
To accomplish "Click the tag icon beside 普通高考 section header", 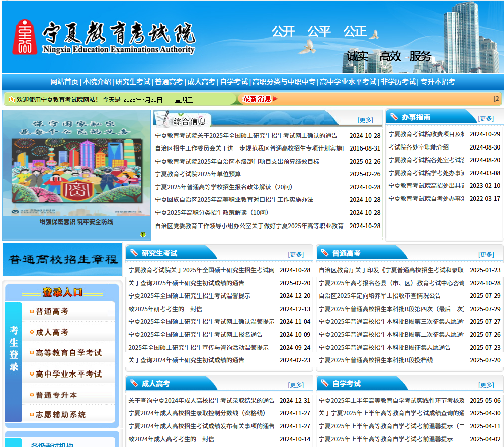I will pyautogui.click(x=324, y=253).
